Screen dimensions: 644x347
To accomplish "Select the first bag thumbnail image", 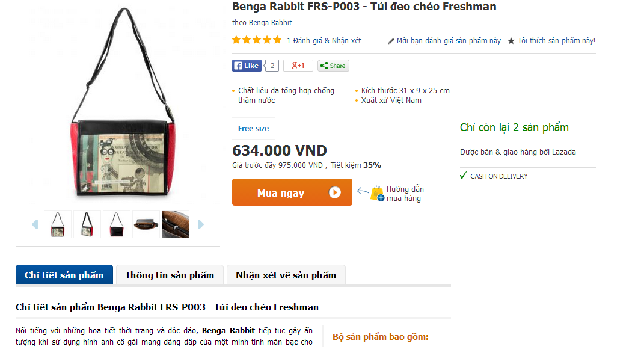I will pos(58,224).
